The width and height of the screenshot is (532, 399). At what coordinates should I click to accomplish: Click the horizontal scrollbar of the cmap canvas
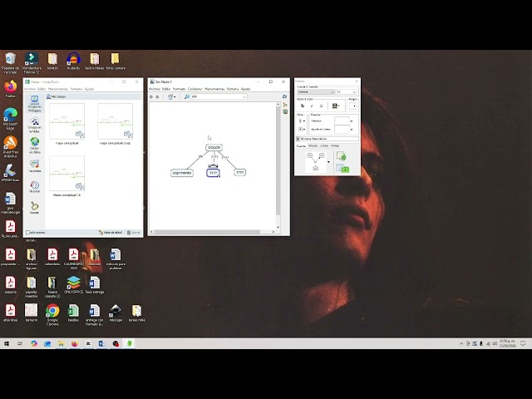coord(207,232)
